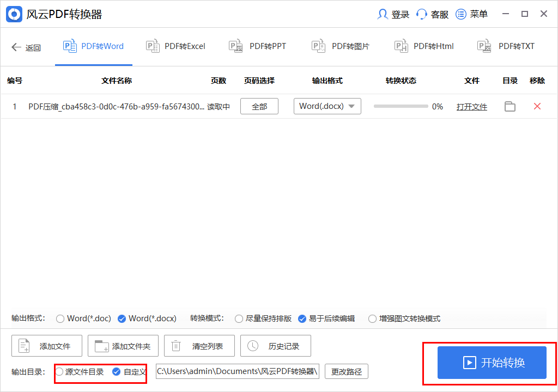The height and width of the screenshot is (392, 558).
Task: Open 历史记录 history button
Action: 275,346
